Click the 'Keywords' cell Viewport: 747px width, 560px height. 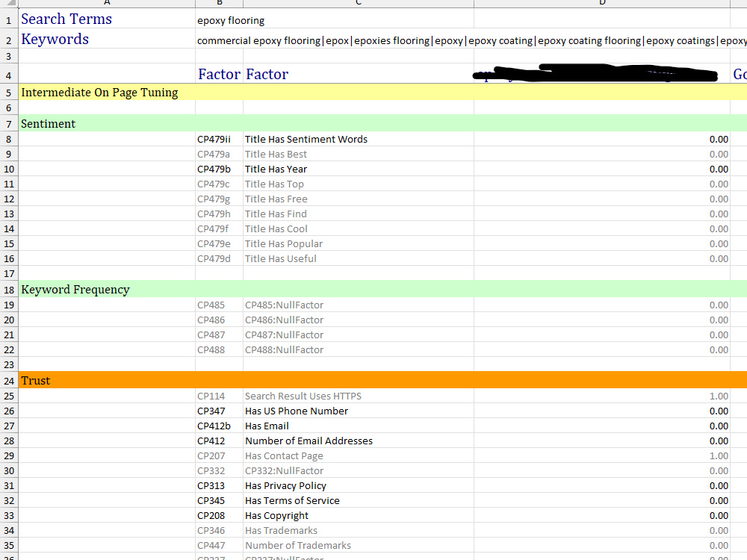coord(107,39)
